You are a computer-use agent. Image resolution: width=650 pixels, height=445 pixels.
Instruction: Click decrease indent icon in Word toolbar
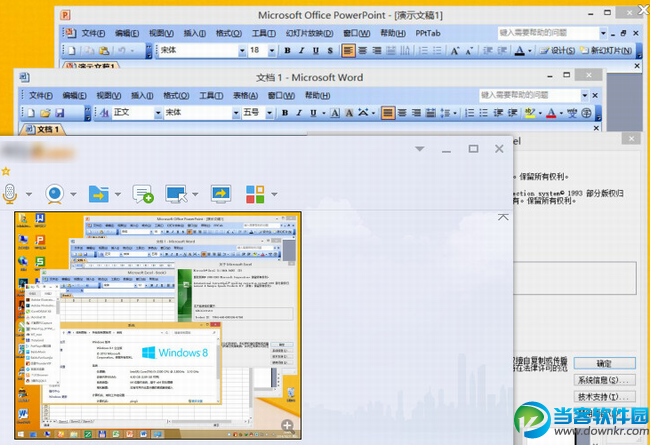pos(498,113)
